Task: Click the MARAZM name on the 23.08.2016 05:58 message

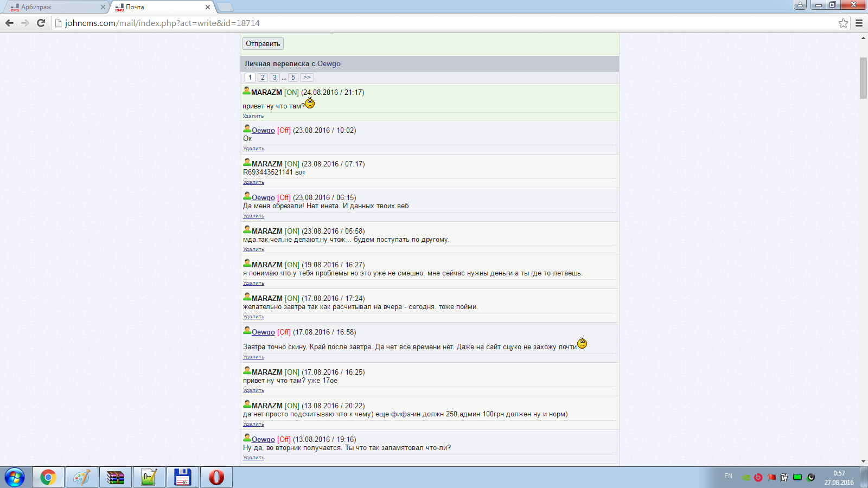Action: tap(267, 232)
